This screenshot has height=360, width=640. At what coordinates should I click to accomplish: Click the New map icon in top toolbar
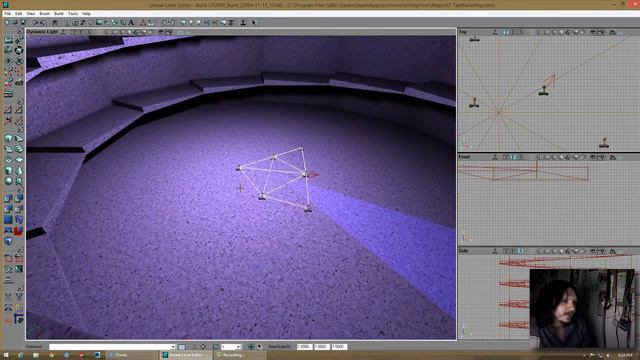coord(6,22)
